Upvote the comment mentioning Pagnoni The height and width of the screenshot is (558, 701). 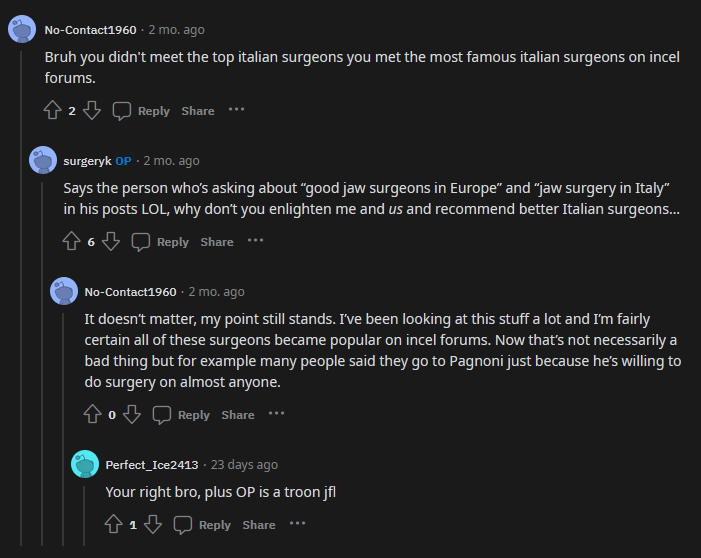[x=93, y=414]
